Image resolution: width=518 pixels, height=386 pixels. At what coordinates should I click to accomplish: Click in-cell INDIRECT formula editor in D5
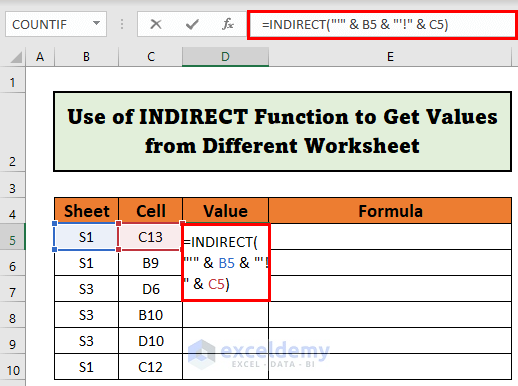tap(226, 263)
